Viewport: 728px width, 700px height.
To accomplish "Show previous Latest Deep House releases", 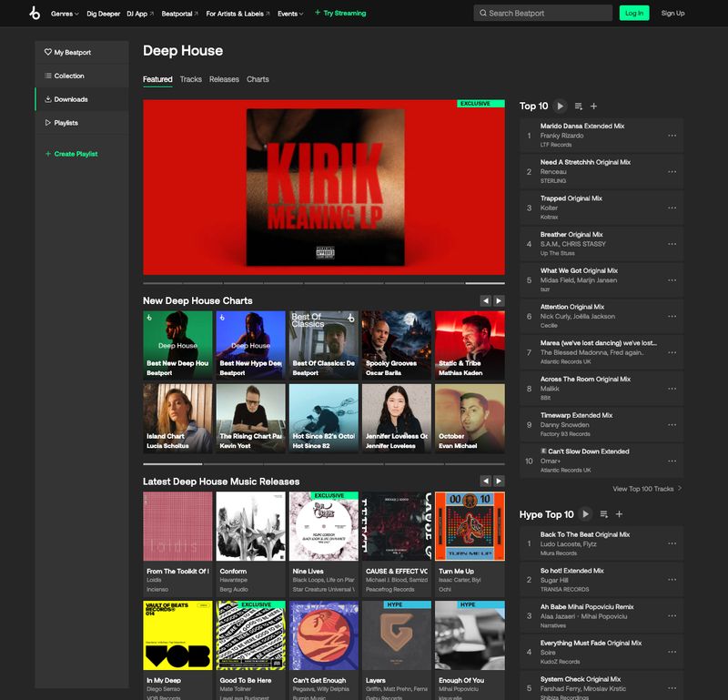I will pos(486,482).
